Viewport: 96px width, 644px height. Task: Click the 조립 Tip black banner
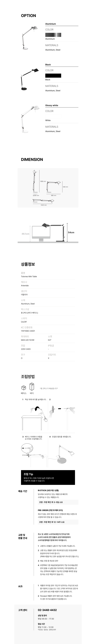point(48,477)
